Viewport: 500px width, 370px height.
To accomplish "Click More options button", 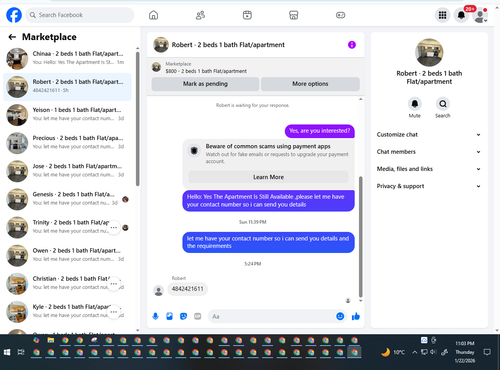I will [x=310, y=84].
